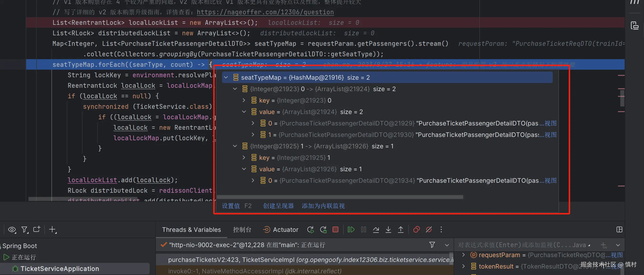This screenshot has width=644, height=275.
Task: Collapse the seatTypeMap root node
Action: click(x=226, y=77)
